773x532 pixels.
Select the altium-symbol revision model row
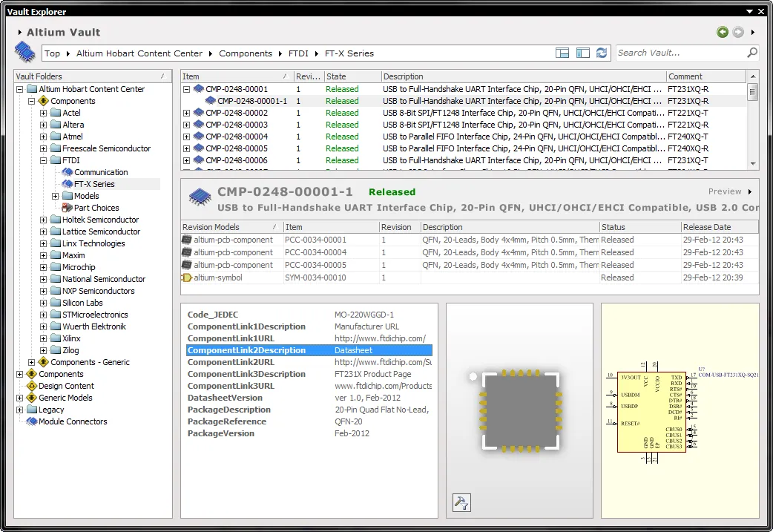218,278
